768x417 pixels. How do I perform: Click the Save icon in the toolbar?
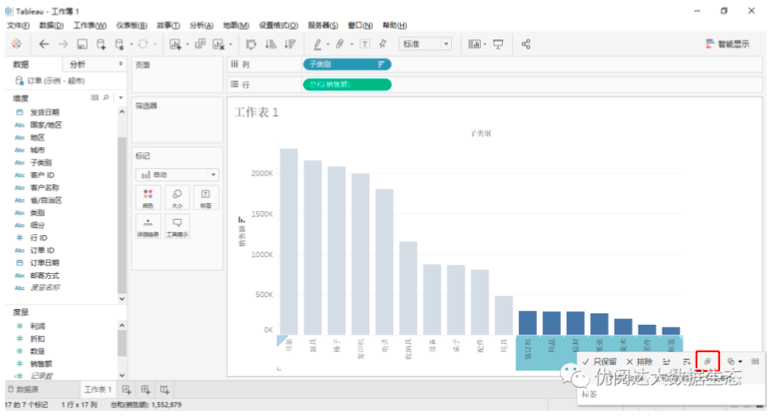coord(83,44)
